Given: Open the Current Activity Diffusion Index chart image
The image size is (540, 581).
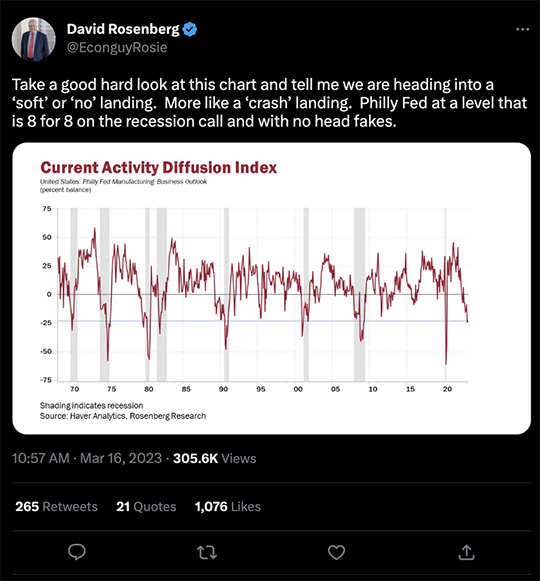Looking at the screenshot, I should point(271,288).
